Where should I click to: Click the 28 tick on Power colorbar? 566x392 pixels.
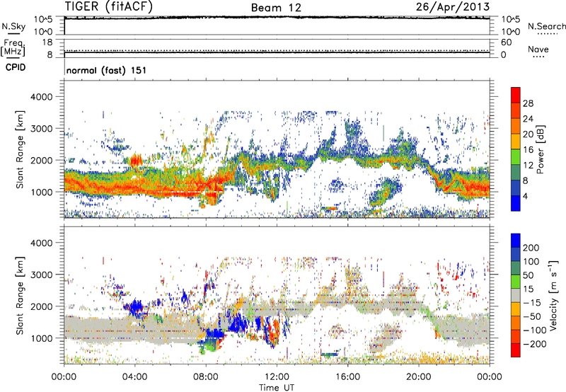point(528,103)
